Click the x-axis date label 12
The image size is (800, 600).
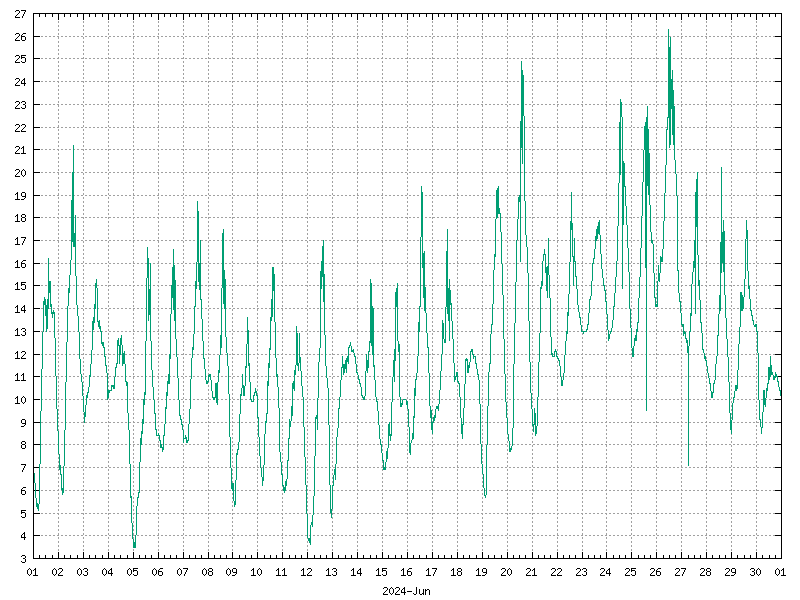tap(307, 572)
